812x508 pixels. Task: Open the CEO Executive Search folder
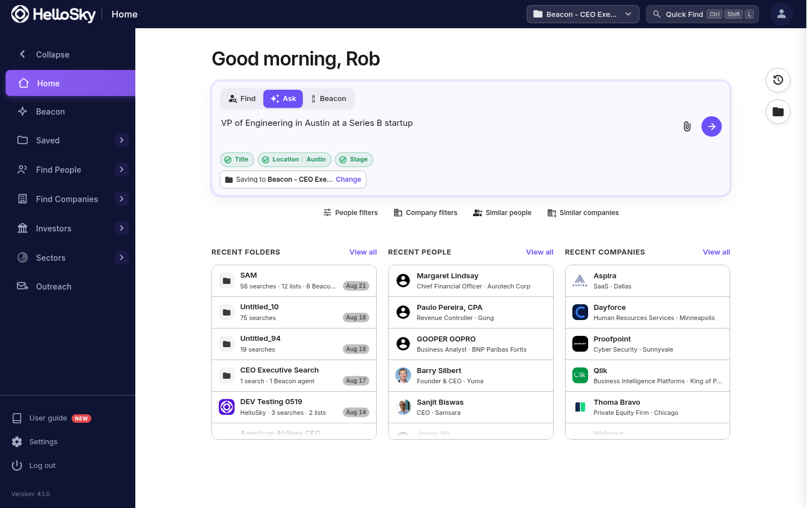294,376
